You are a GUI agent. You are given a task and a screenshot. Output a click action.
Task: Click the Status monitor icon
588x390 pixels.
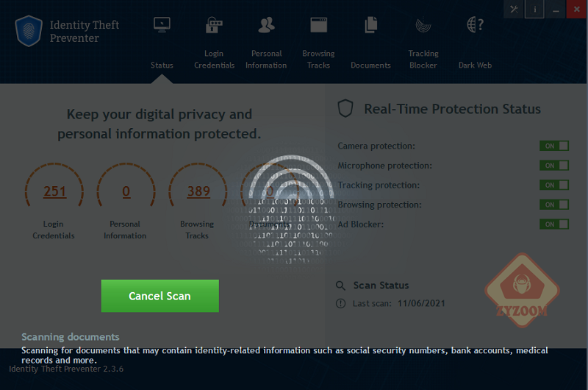point(162,25)
